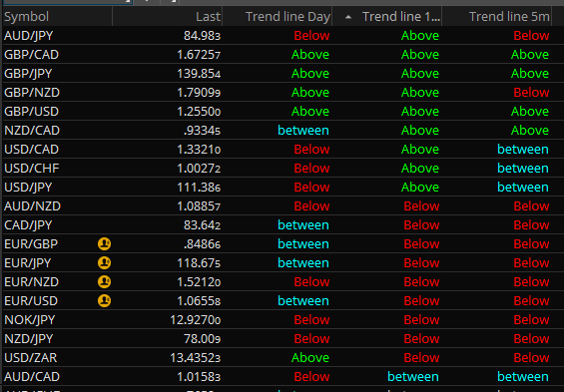Select the EUR/GBP symbol text
Viewport: 564px width, 392px height.
click(x=31, y=244)
